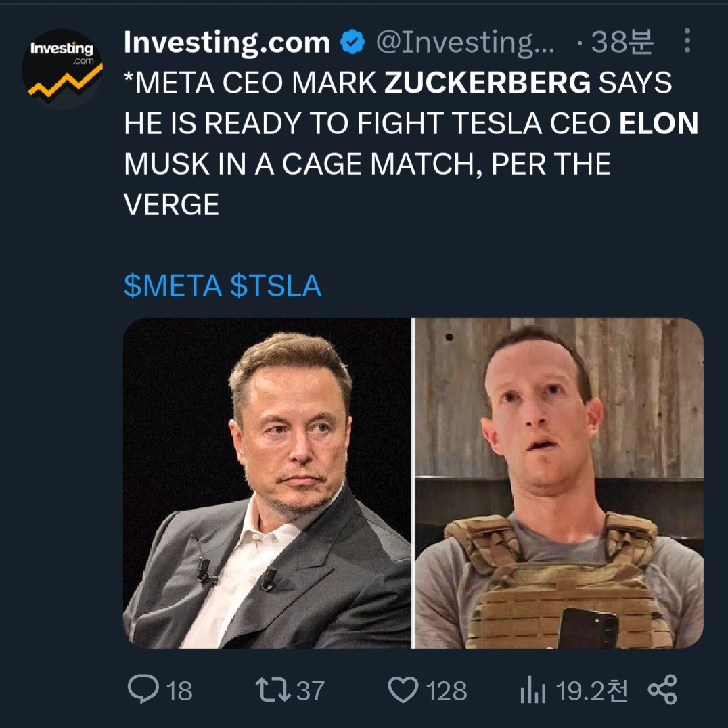
Task: Open the Investing.com profile avatar
Action: (x=62, y=68)
